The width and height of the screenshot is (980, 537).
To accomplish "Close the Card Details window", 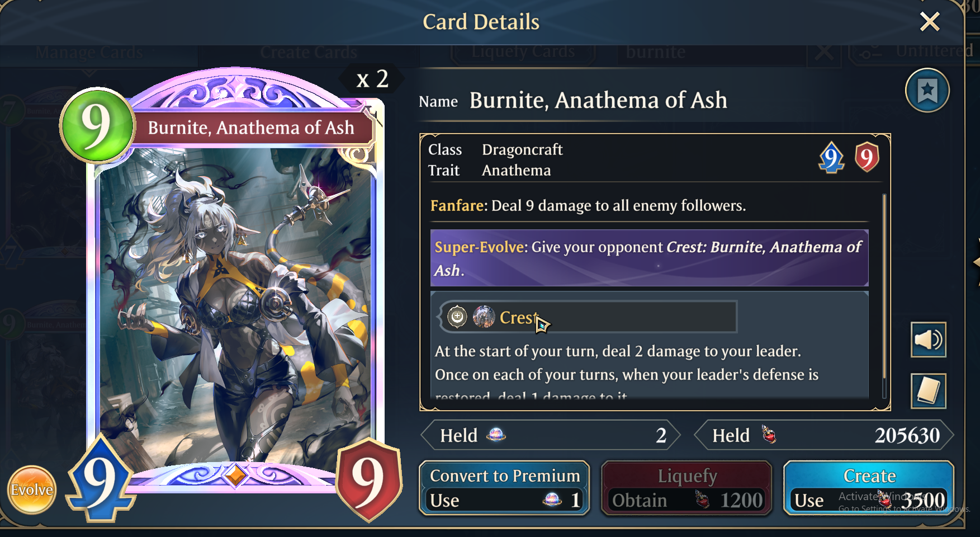I will tap(930, 22).
